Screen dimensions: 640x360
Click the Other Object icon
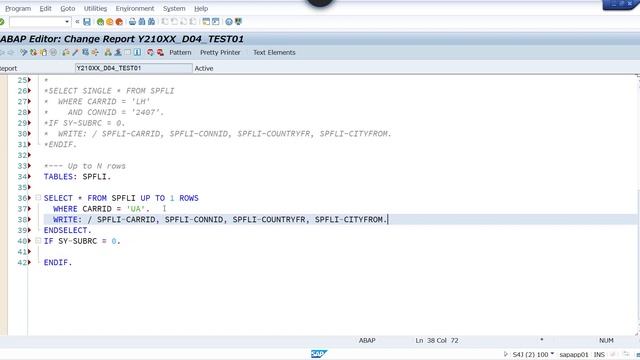pos(43,52)
